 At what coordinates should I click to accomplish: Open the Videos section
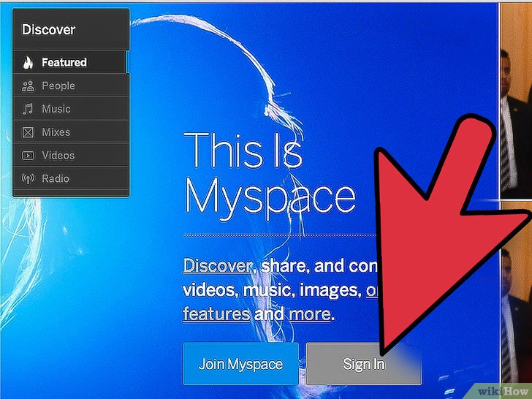[x=71, y=155]
